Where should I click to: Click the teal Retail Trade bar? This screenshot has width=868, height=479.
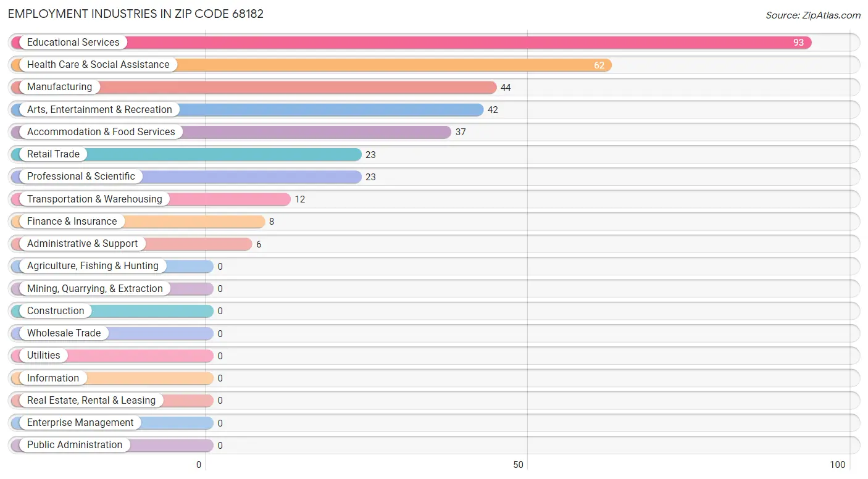[x=186, y=154]
